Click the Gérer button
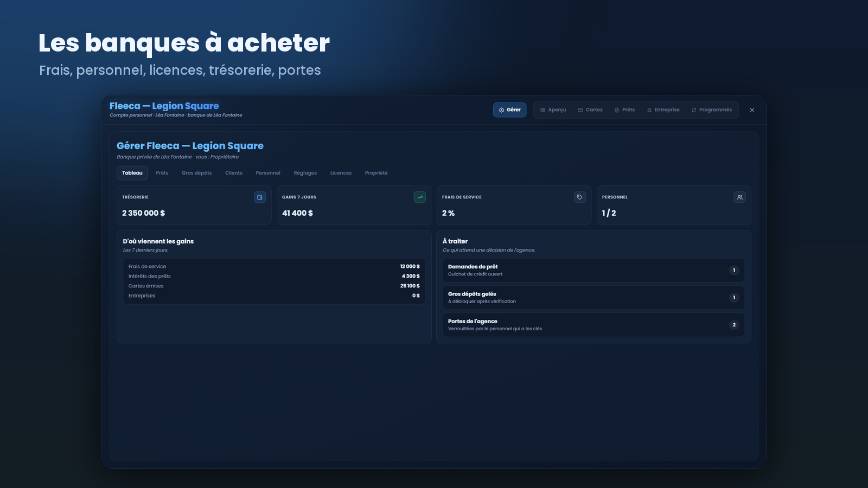This screenshot has width=868, height=488. pyautogui.click(x=509, y=110)
